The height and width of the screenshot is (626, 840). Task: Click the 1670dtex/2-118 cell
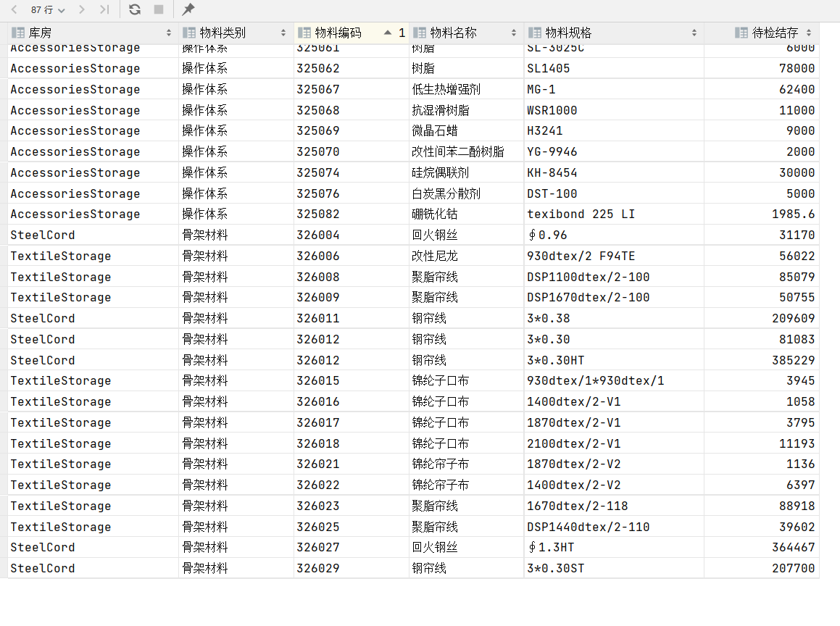pos(614,506)
